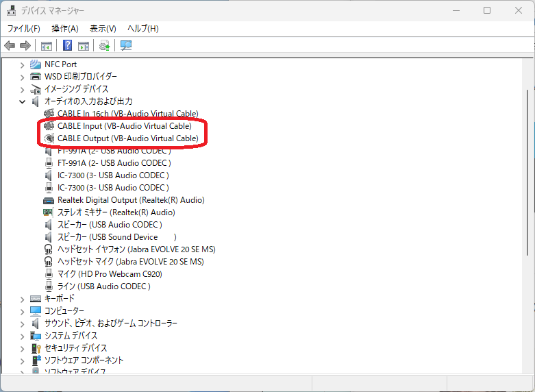This screenshot has height=392, width=535.
Task: Select スピーカー (USB Audio CODEC)
Action: 110,224
